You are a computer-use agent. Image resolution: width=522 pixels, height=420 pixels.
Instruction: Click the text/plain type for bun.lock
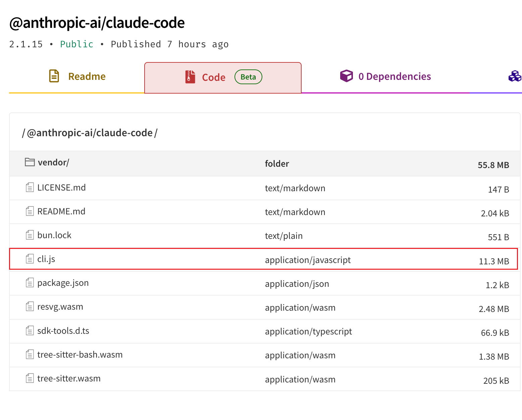click(x=284, y=236)
